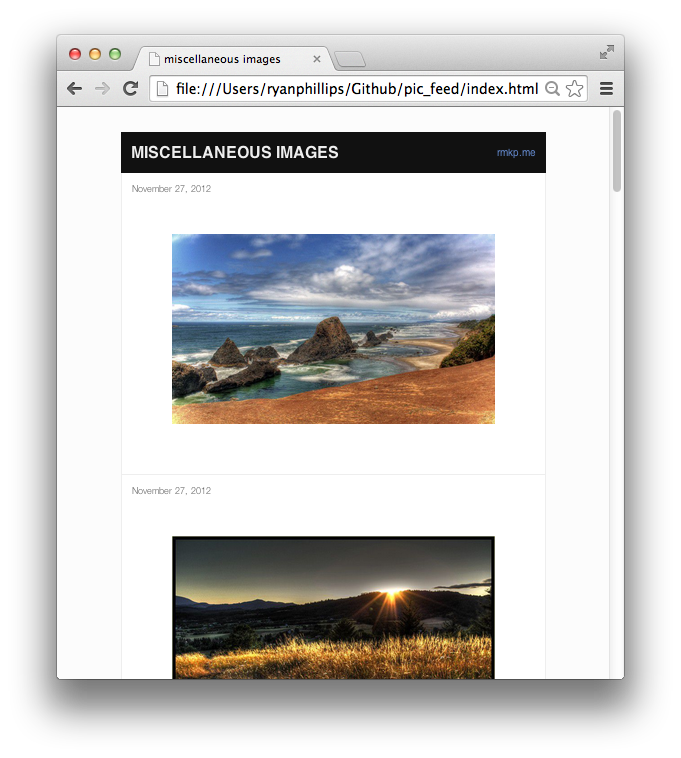
Task: Click the rocky beach coastline photo
Action: coord(333,329)
